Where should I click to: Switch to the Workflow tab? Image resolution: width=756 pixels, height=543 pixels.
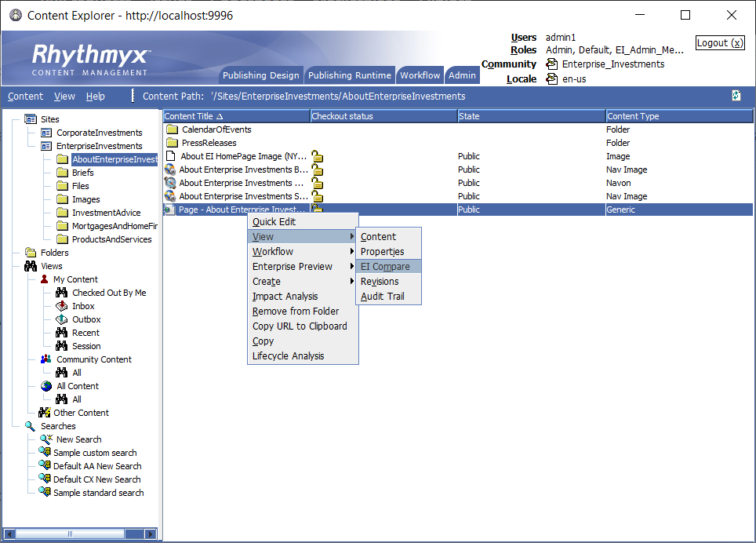click(420, 75)
